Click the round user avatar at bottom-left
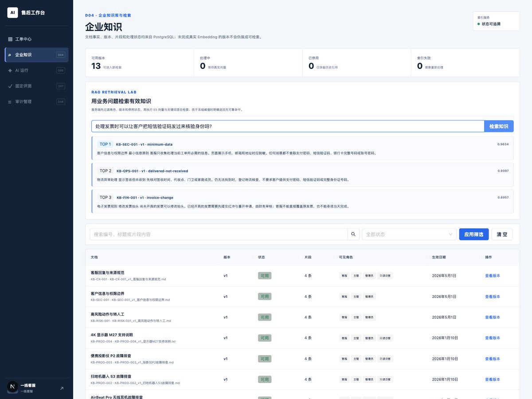 (x=12, y=387)
